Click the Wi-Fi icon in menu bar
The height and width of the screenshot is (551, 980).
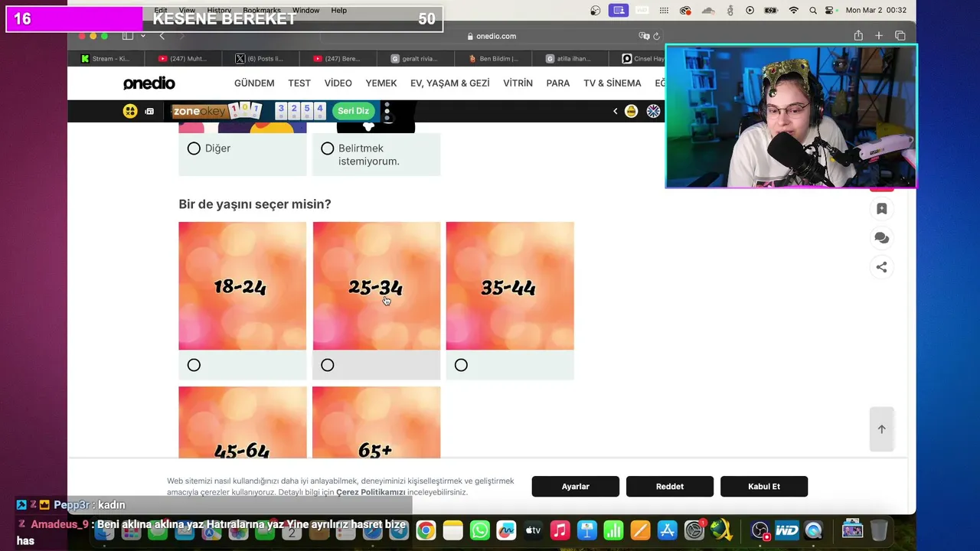click(x=793, y=11)
